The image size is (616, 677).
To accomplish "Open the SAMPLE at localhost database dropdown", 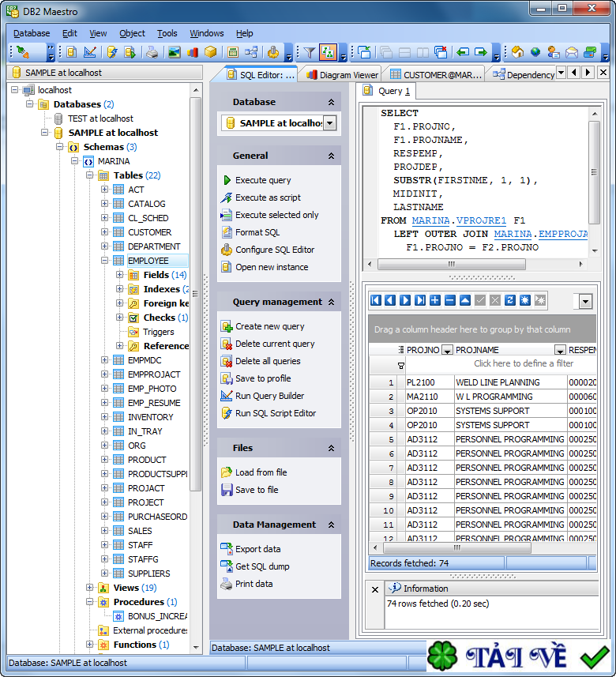I will (330, 123).
